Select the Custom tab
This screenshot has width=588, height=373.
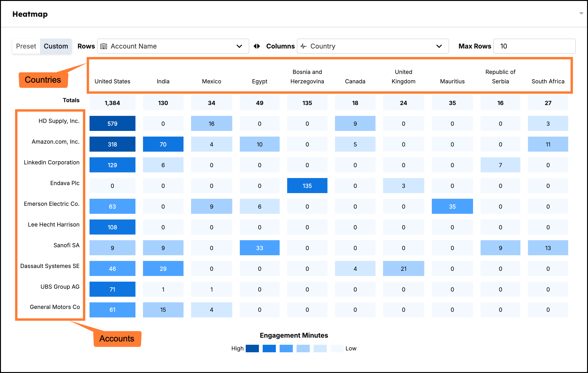coord(56,46)
